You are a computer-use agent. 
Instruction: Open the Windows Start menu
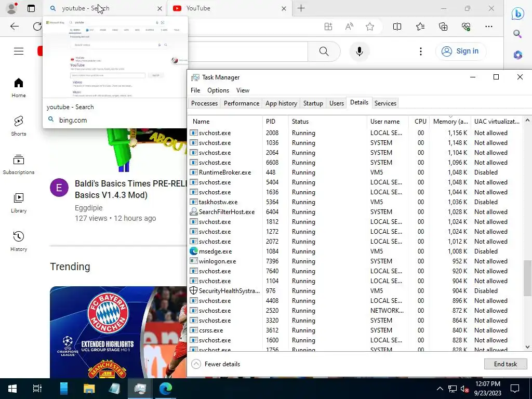pos(12,389)
